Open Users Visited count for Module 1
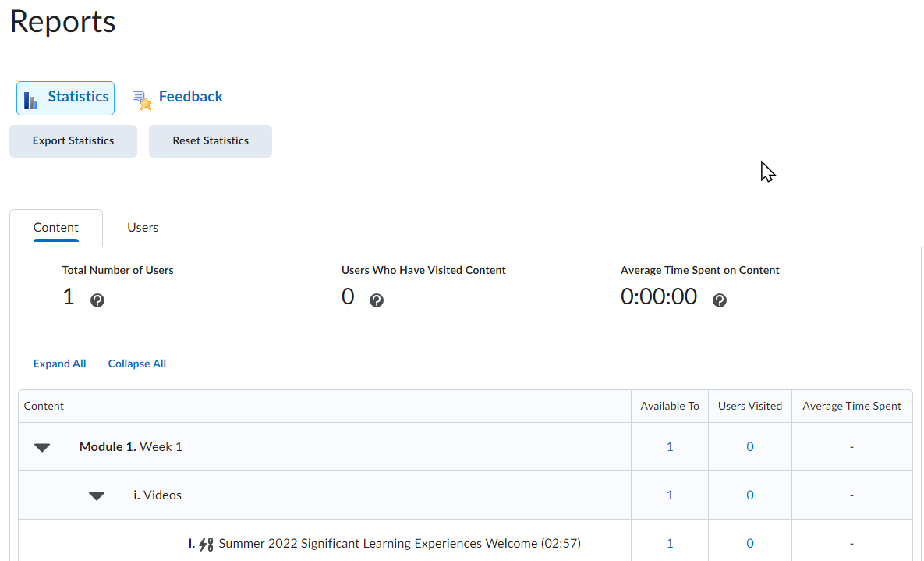 (750, 447)
